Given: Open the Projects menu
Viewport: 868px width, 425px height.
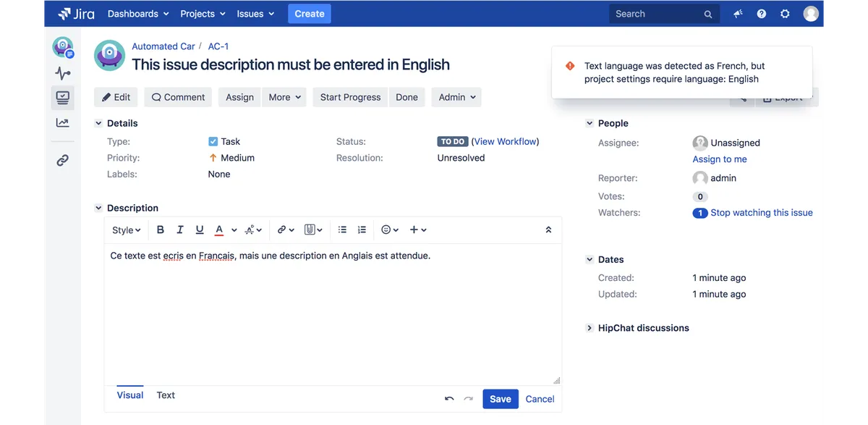Looking at the screenshot, I should [x=203, y=14].
